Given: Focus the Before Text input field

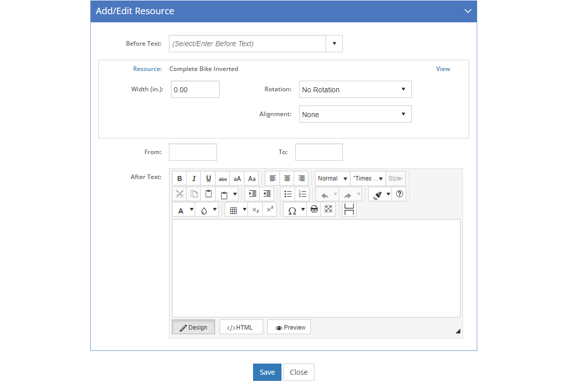Looking at the screenshot, I should [x=247, y=44].
